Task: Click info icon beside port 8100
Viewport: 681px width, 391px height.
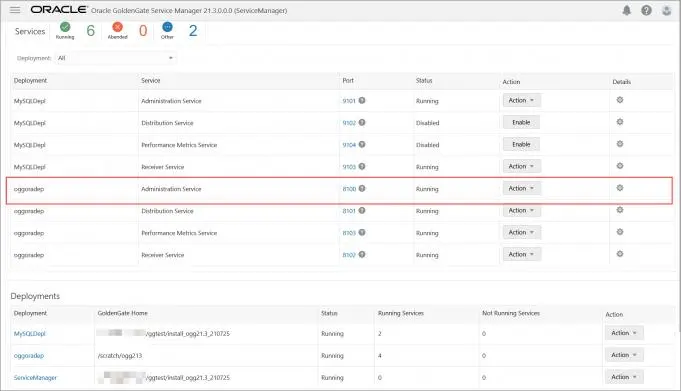Action: 362,189
